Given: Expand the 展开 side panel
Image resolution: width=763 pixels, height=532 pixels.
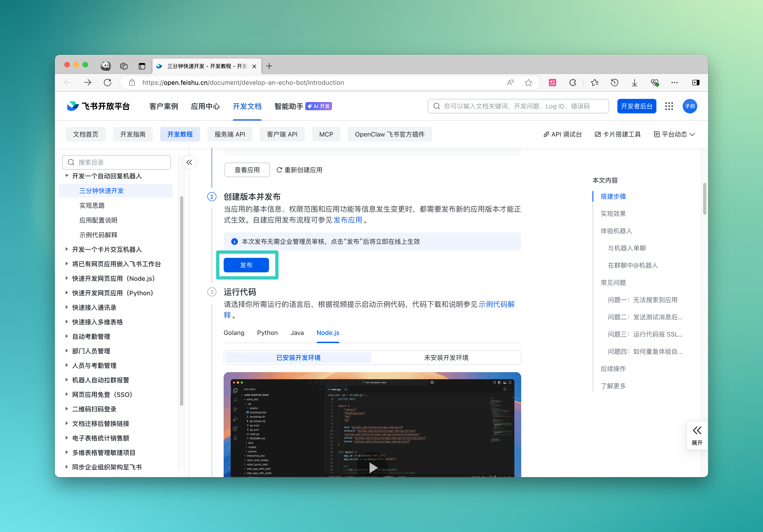Looking at the screenshot, I should (x=697, y=435).
